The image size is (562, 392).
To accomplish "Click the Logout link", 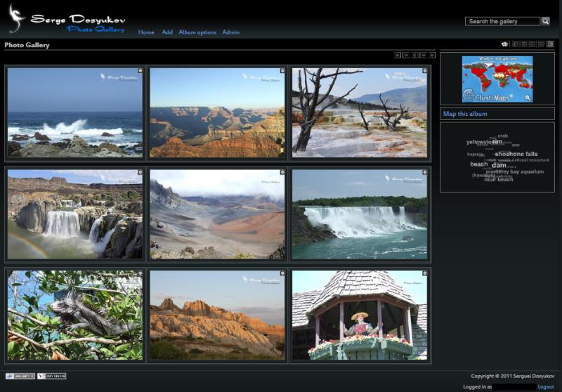I will pos(546,386).
